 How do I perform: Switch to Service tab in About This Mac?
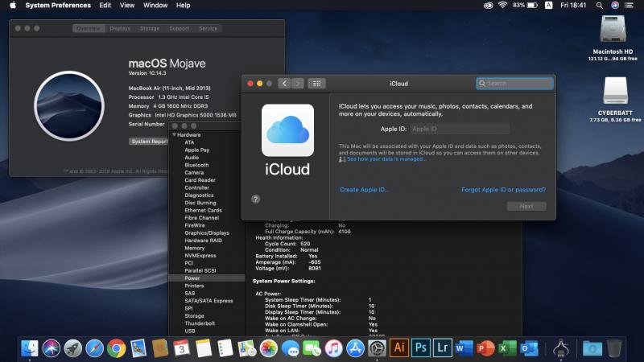(208, 28)
